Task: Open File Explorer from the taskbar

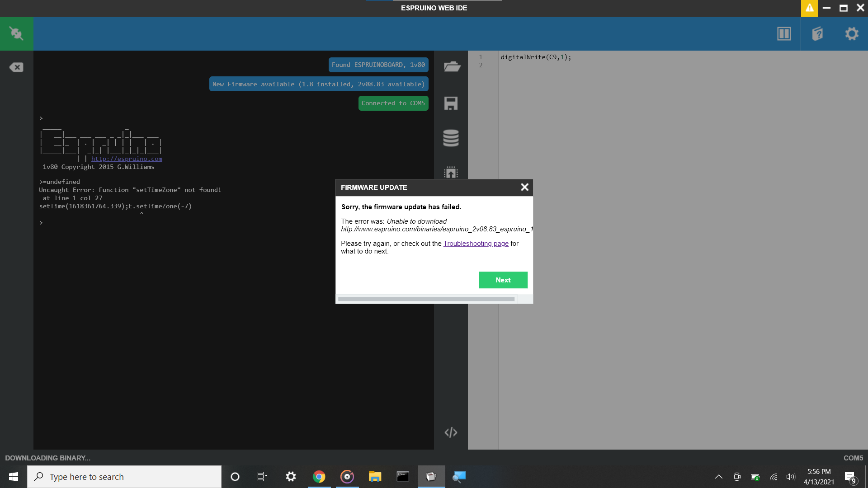Action: click(x=375, y=477)
